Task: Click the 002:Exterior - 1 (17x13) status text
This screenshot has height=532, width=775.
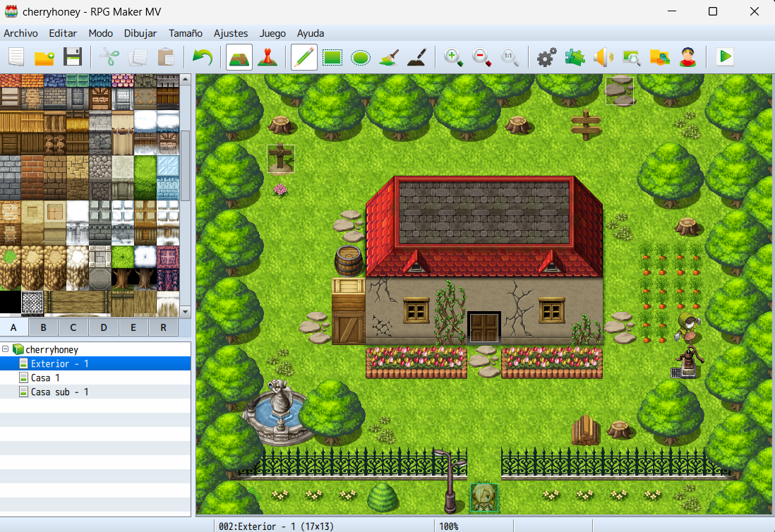Action: coord(276,526)
